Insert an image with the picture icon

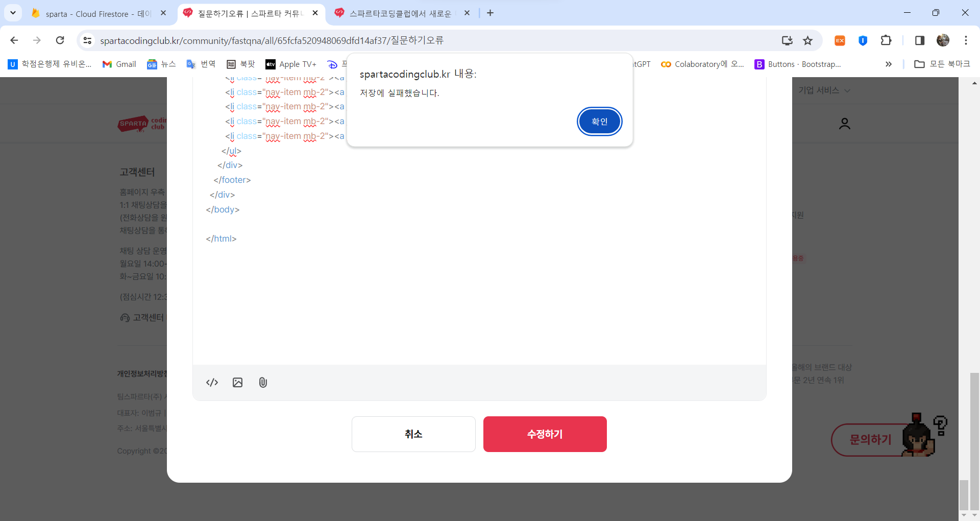[x=237, y=383]
